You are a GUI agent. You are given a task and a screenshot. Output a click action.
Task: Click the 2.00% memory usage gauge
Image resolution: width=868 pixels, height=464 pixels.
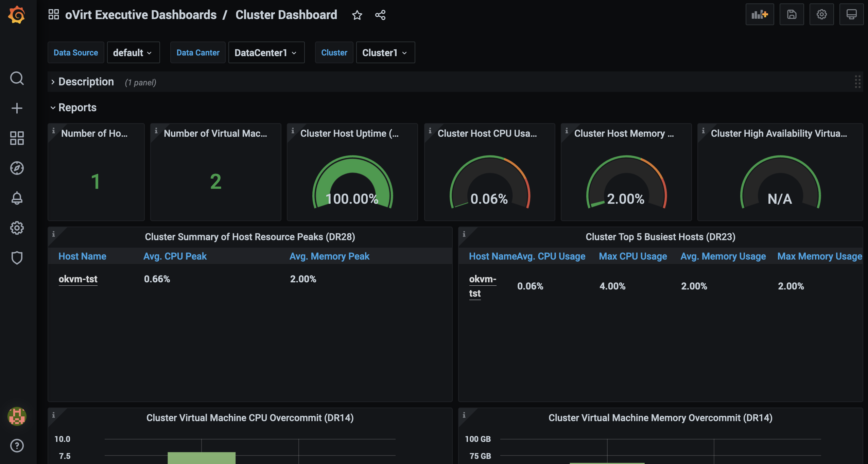(626, 182)
